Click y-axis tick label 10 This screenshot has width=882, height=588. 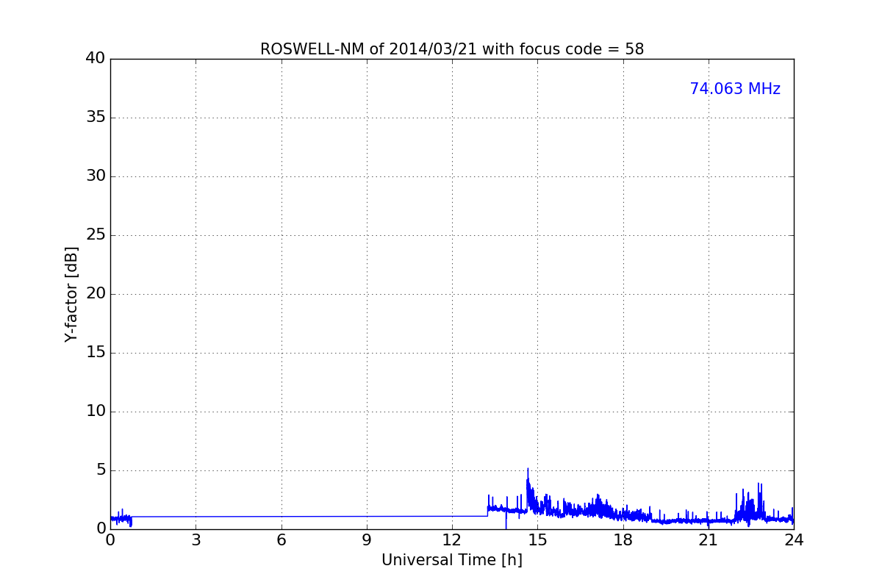[x=96, y=412]
